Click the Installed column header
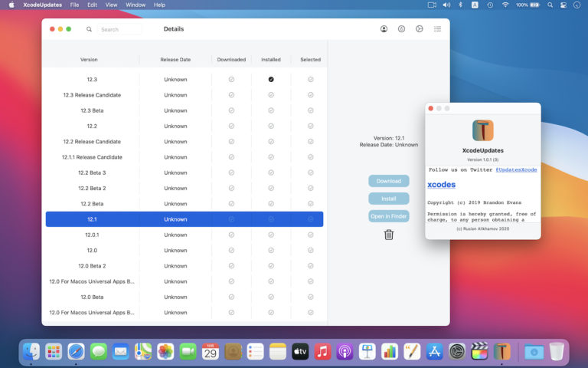The height and width of the screenshot is (368, 588). [x=271, y=60]
